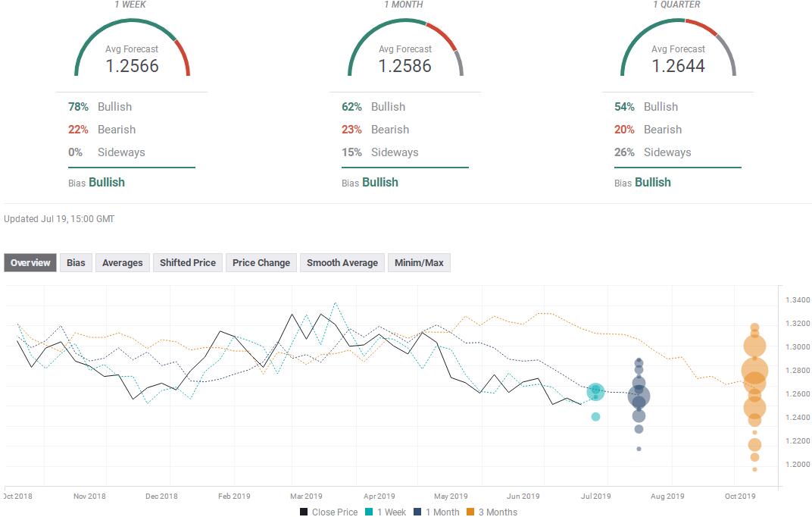
Task: Open the Price Change tab
Action: click(x=261, y=262)
